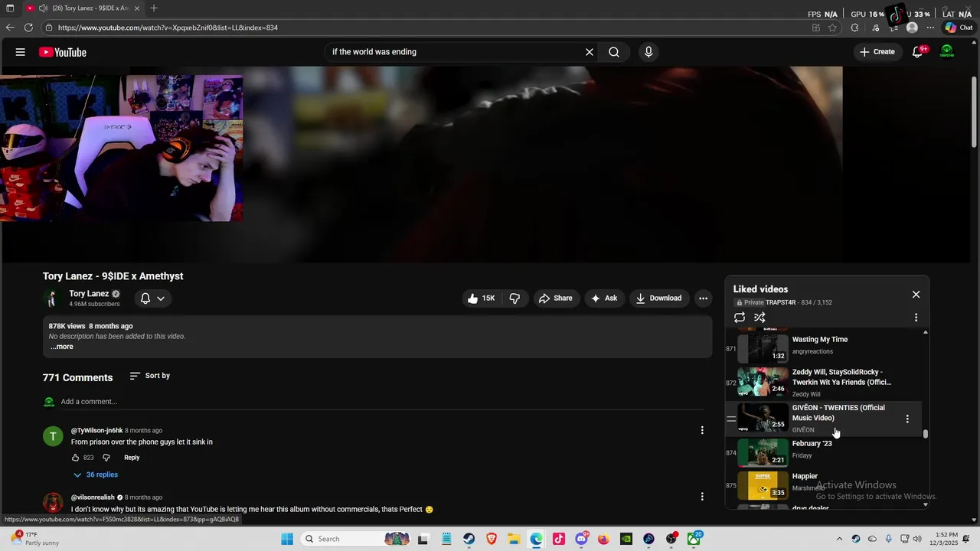Add this page to favorites star
This screenshot has height=551, width=980.
tap(833, 28)
